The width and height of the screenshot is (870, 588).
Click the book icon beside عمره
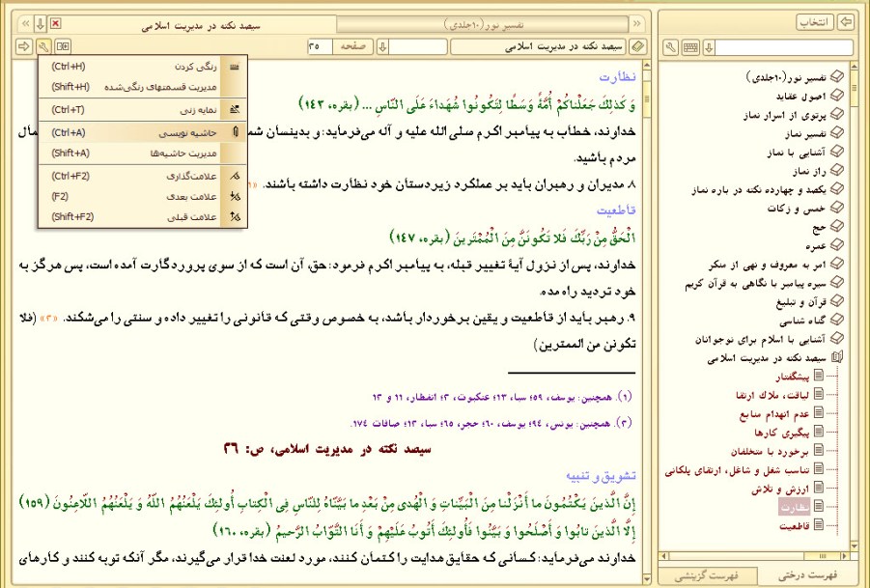pos(837,244)
